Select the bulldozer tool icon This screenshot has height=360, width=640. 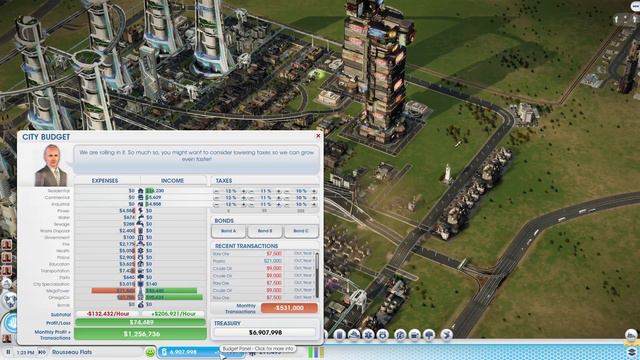coord(631,335)
